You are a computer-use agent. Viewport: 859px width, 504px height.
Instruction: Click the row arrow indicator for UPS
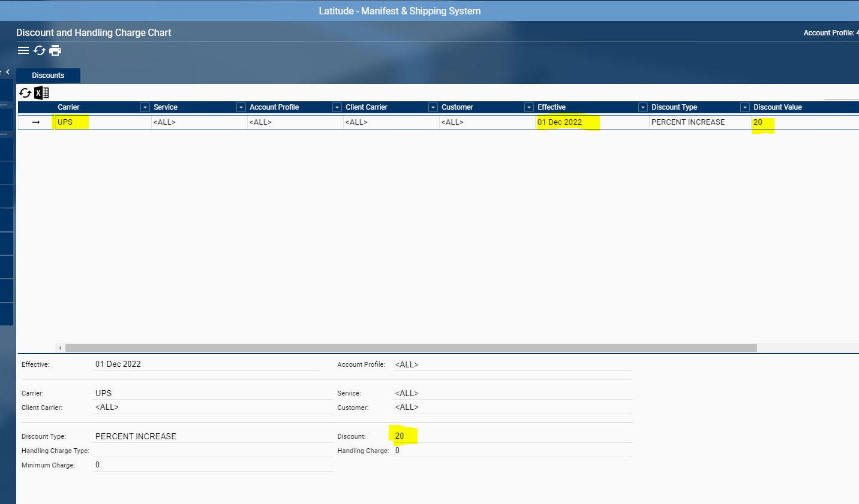(36, 122)
